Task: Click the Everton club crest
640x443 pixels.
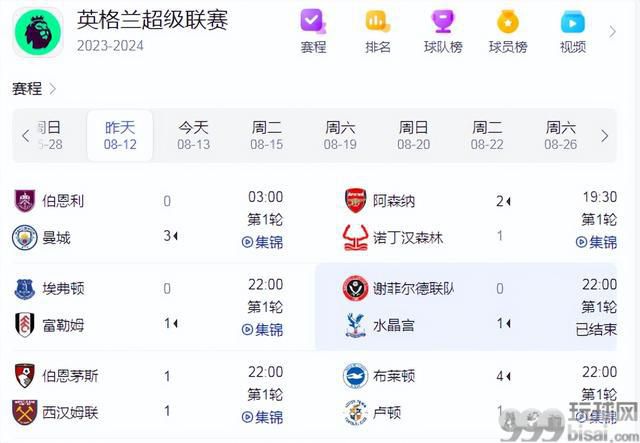Action: click(24, 289)
